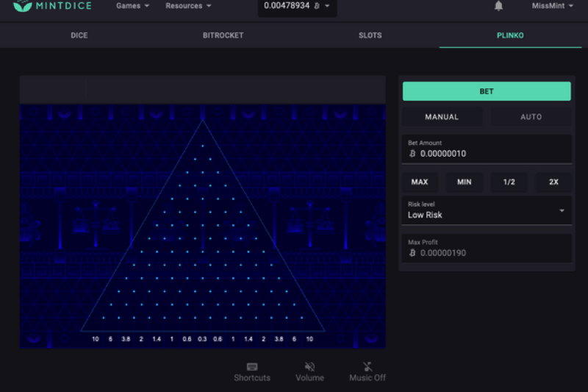Click the Bet Amount input field
Viewport: 588px width, 392px height.
487,149
